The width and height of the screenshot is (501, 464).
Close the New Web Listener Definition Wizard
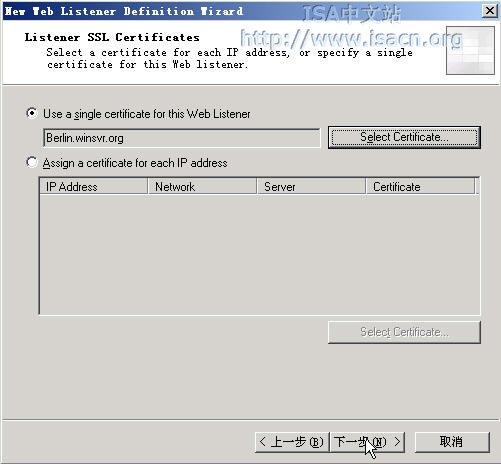coord(490,11)
